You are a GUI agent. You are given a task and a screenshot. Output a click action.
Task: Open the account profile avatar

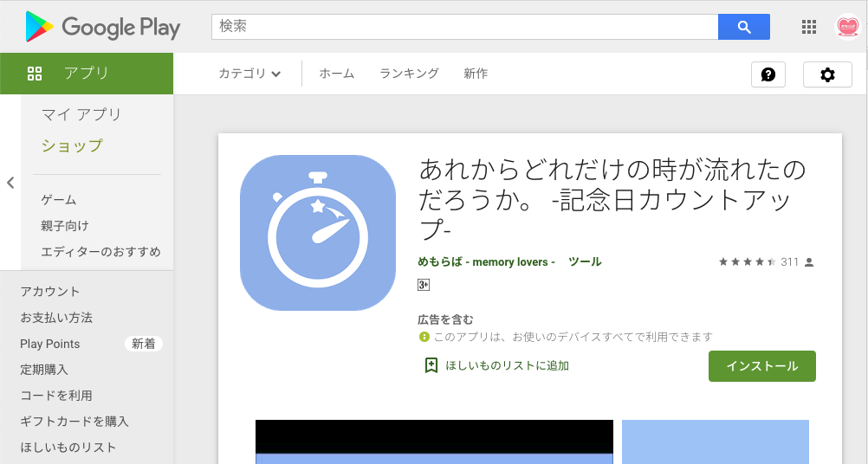[847, 27]
